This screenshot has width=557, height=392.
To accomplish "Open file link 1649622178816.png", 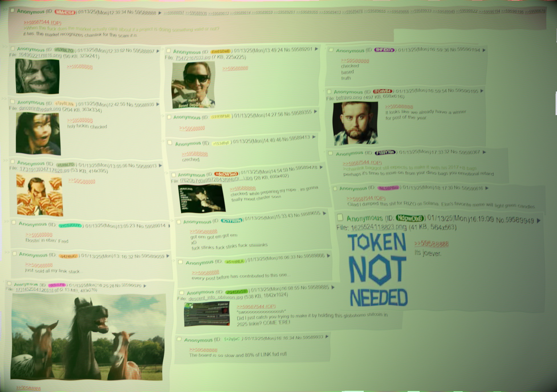I will pos(40,55).
